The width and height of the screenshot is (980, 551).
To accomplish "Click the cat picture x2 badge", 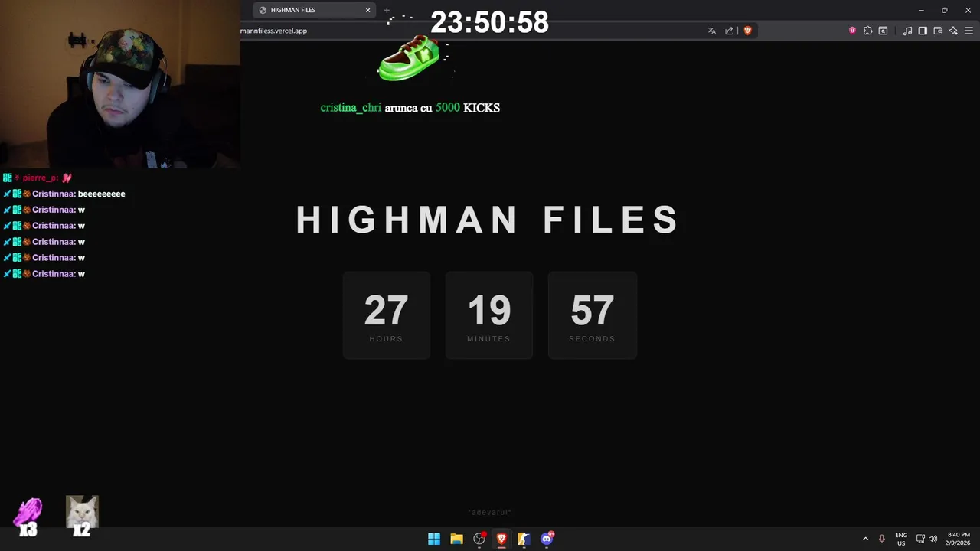I will click(x=82, y=515).
